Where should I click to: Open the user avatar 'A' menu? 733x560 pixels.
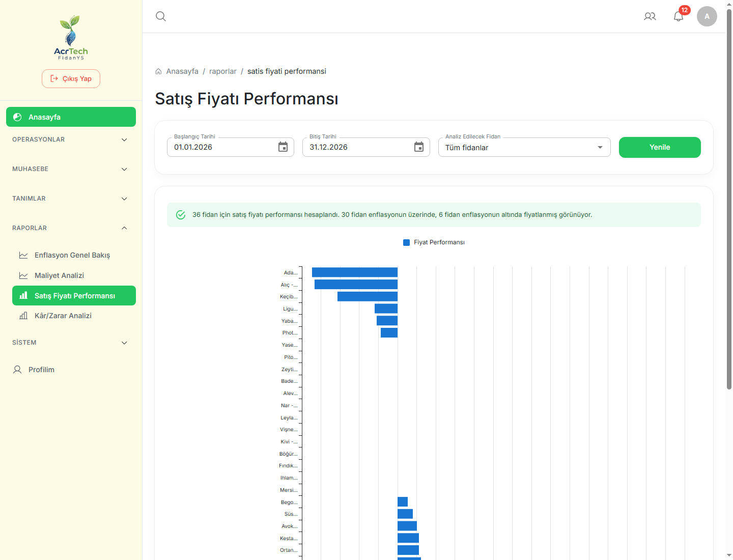(x=707, y=16)
